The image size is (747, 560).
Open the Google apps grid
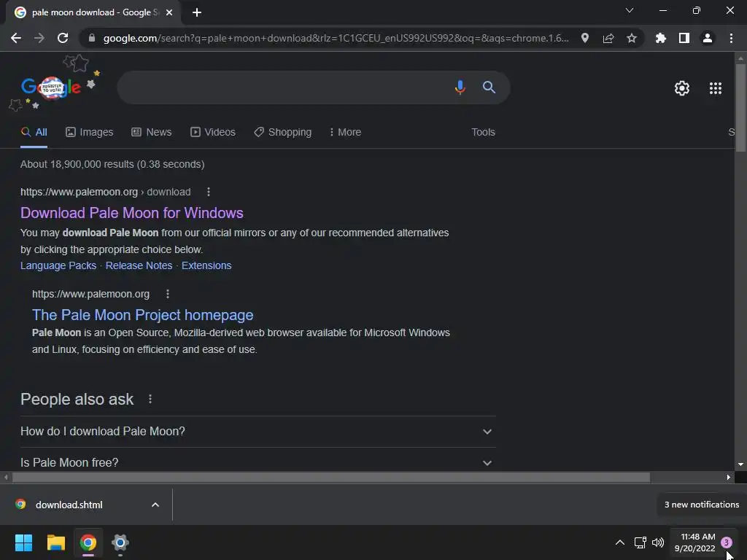click(716, 88)
